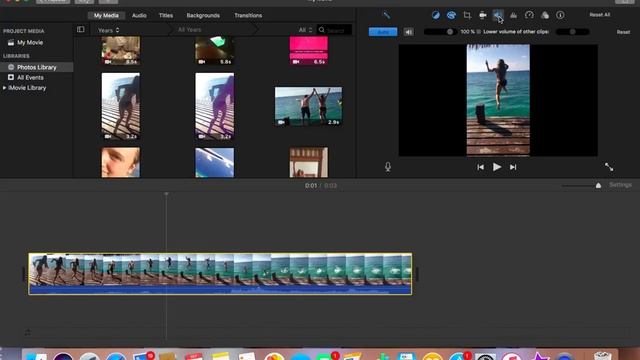Toggle the libraries sidebar visibility button
Image resolution: width=640 pixels, height=360 pixels.
pos(80,29)
